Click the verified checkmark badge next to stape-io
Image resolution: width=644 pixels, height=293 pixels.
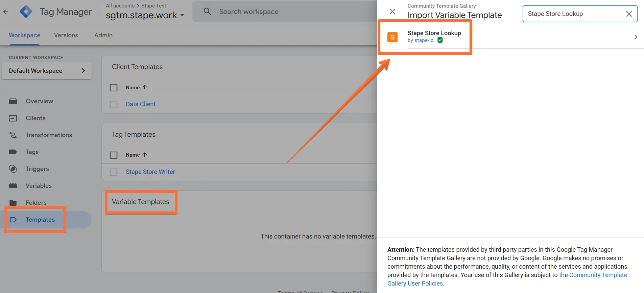point(440,40)
